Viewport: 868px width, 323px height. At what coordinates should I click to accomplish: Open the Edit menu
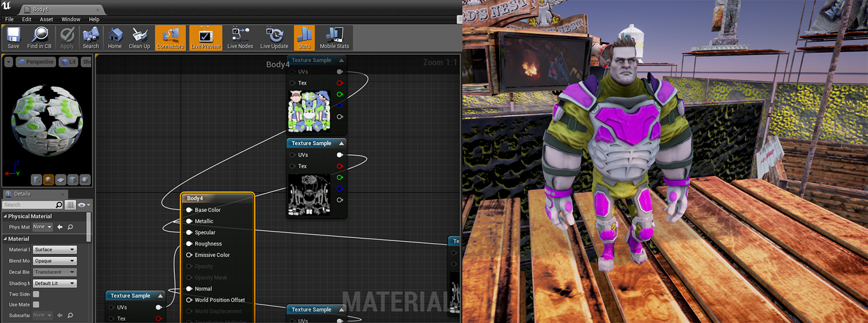[27, 20]
